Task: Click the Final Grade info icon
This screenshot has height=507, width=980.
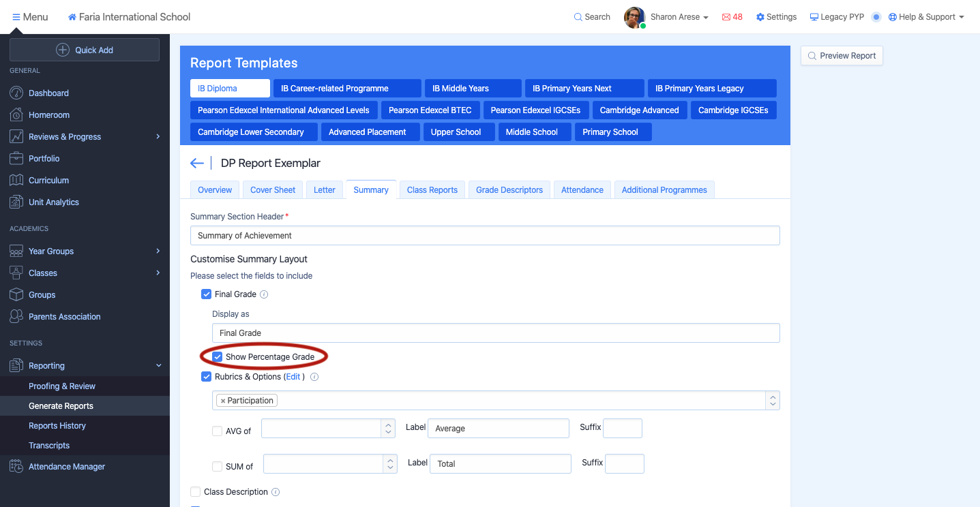Action: [264, 294]
